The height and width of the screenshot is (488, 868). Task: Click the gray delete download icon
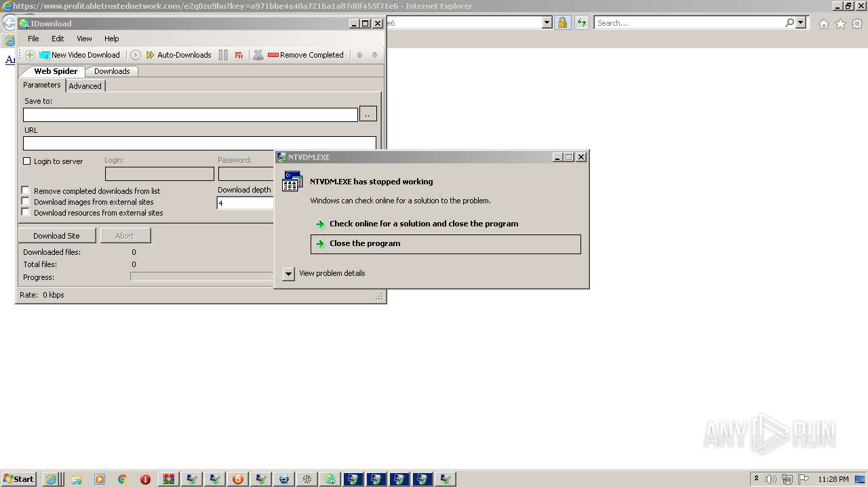[258, 55]
